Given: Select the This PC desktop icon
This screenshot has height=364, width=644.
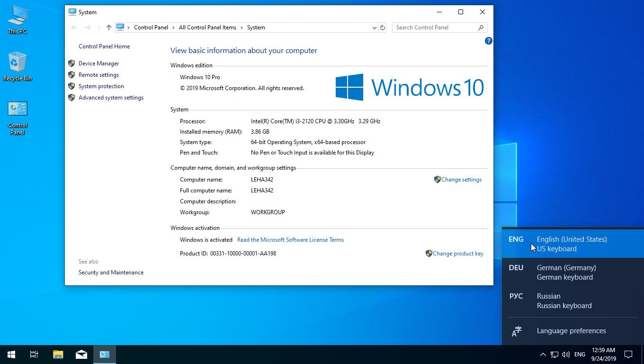Looking at the screenshot, I should click(18, 20).
